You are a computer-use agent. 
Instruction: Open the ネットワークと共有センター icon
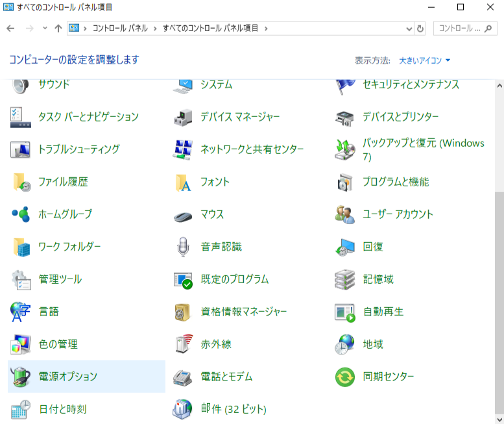click(x=183, y=149)
